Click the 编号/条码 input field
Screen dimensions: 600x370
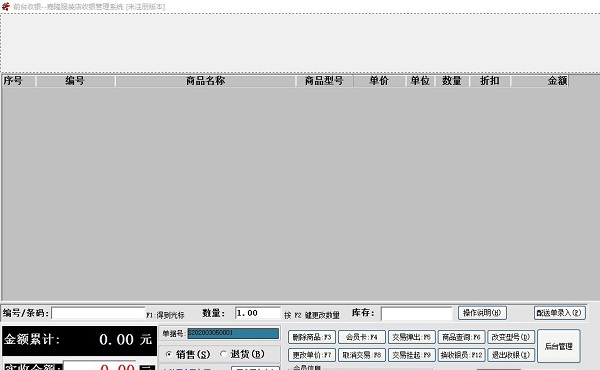[x=98, y=313]
